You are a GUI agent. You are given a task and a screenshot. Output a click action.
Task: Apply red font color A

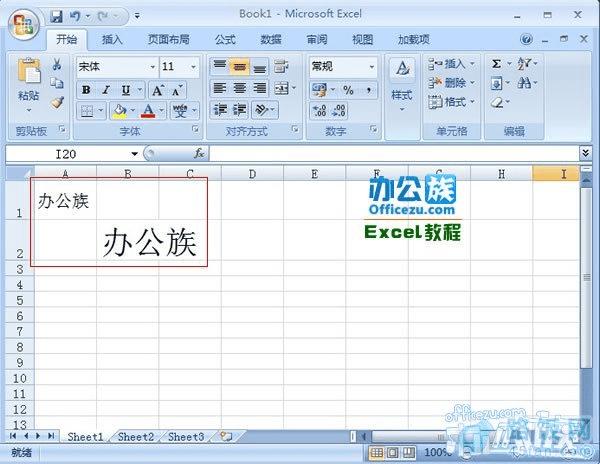(x=148, y=111)
